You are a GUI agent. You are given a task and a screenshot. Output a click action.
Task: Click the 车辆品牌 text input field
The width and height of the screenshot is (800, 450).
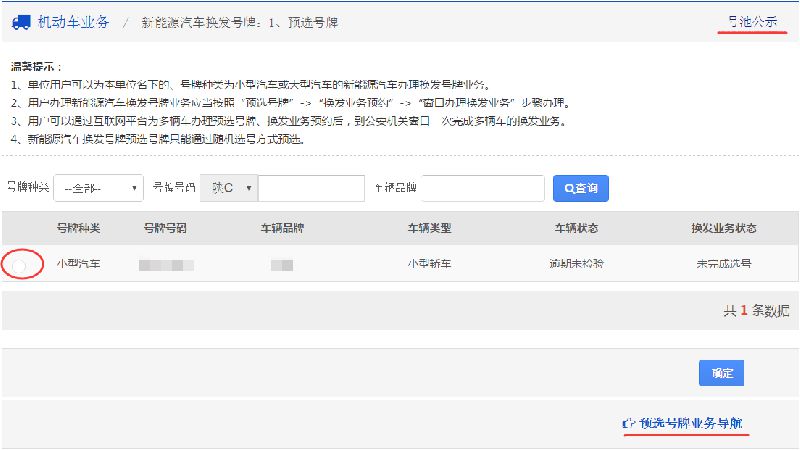pyautogui.click(x=483, y=188)
